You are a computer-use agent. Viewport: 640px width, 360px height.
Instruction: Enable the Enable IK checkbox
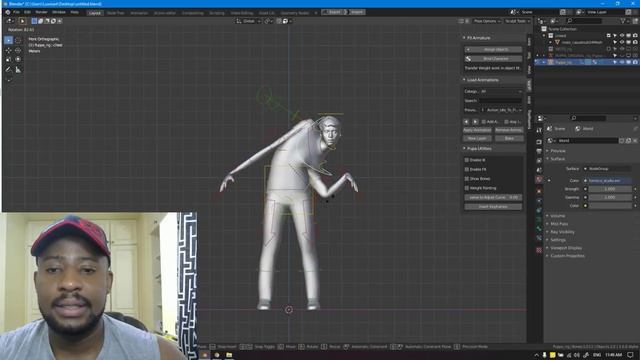(x=467, y=160)
